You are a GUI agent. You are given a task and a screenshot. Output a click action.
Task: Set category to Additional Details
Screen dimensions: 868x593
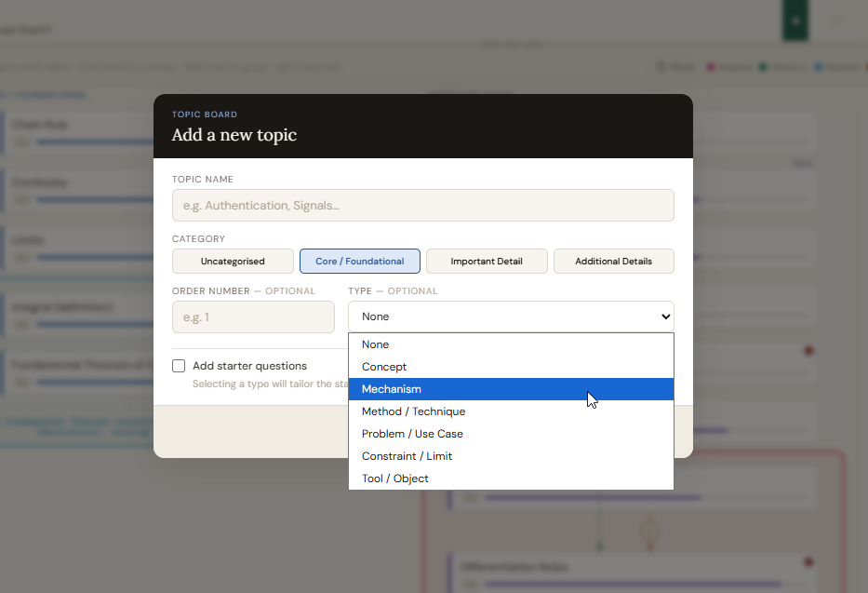point(613,262)
